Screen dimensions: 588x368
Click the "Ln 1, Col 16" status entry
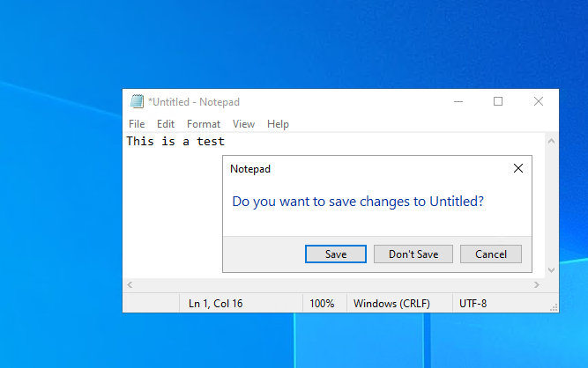point(216,303)
